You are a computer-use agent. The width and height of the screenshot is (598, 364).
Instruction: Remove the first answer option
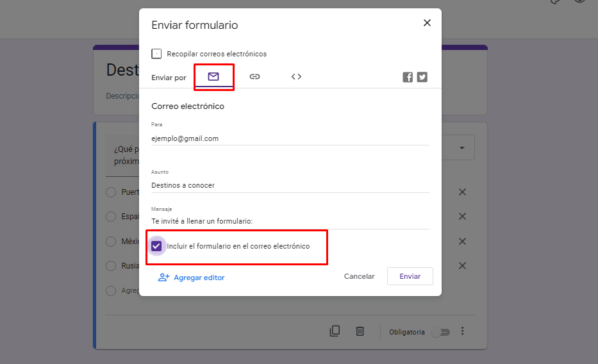pyautogui.click(x=462, y=192)
